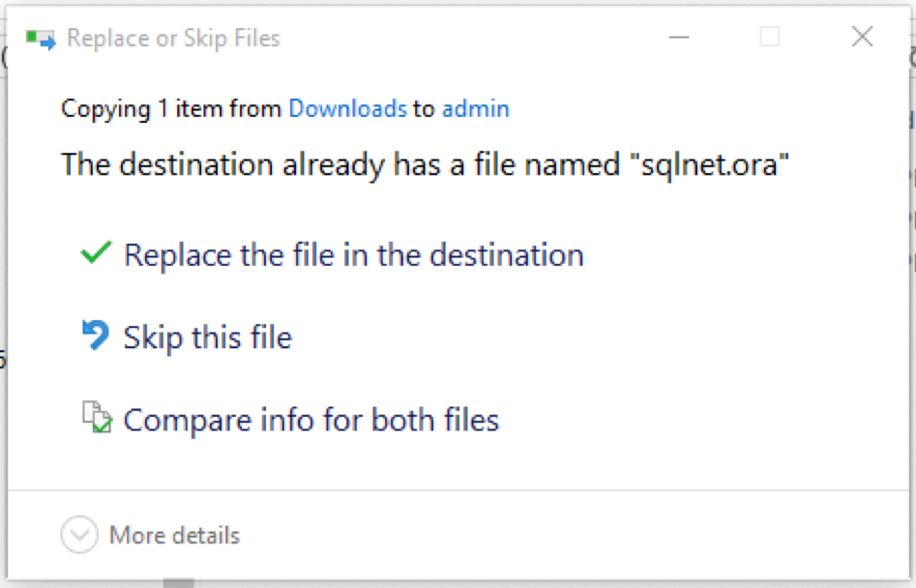Click the Replace or Skip Files title

coord(173,39)
